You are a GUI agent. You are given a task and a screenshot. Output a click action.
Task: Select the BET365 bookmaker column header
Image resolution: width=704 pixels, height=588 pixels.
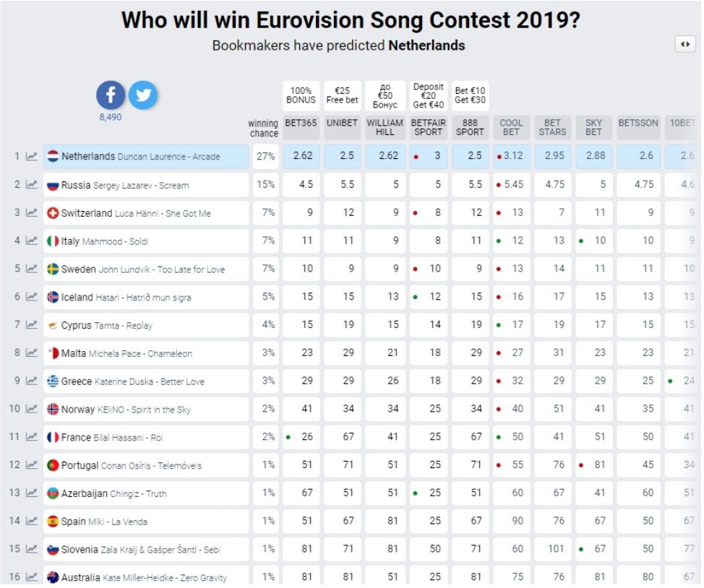[x=301, y=124]
